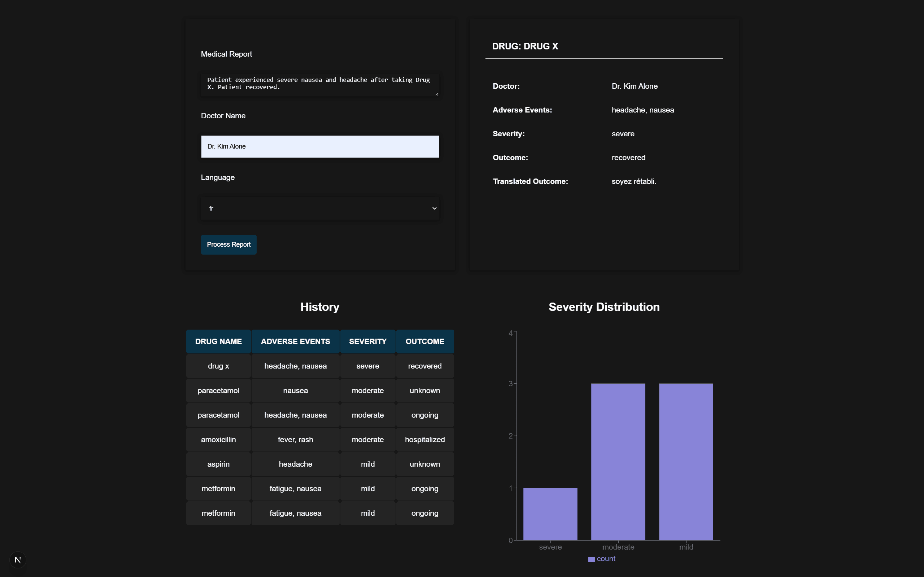Click the OUTCOME column header
924x577 pixels.
point(424,342)
